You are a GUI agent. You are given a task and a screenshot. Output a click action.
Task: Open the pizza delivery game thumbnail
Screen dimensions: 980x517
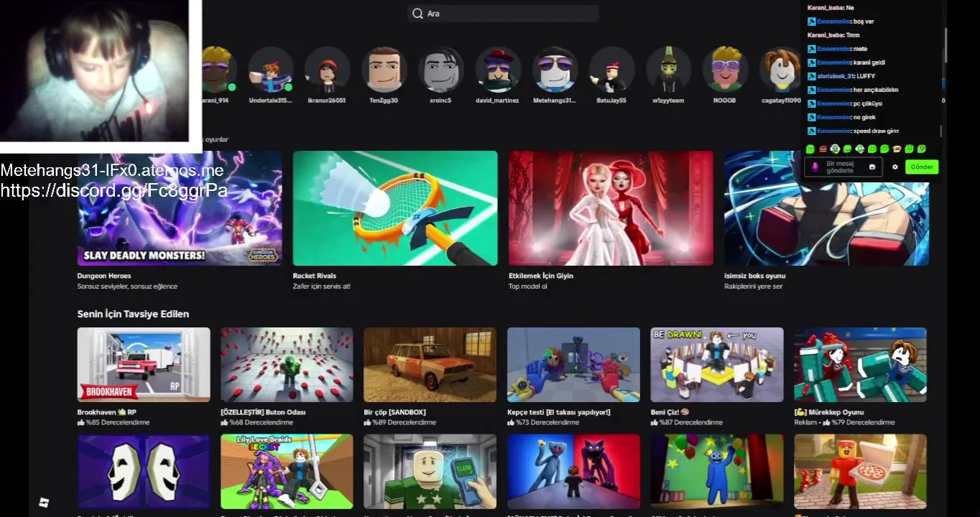coord(860,471)
